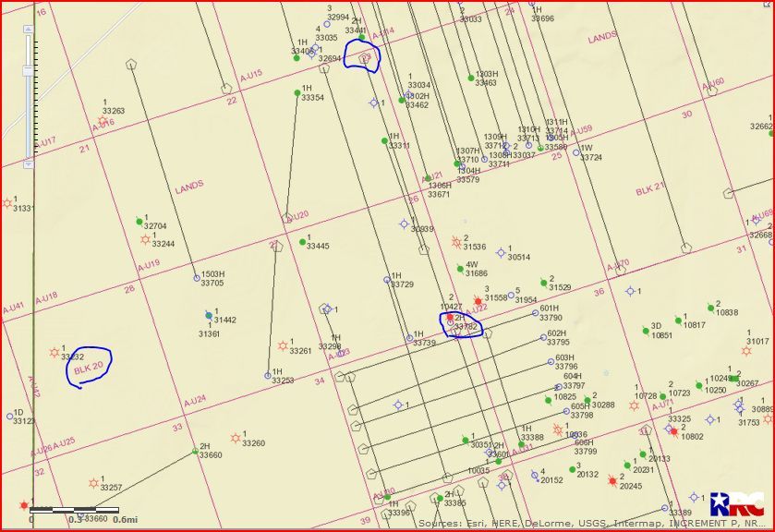Select dry hole symbol 33263

tap(103, 121)
